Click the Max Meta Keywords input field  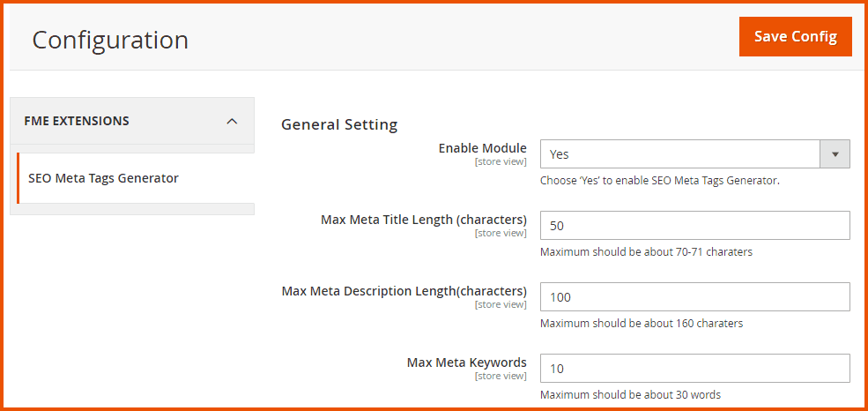694,369
